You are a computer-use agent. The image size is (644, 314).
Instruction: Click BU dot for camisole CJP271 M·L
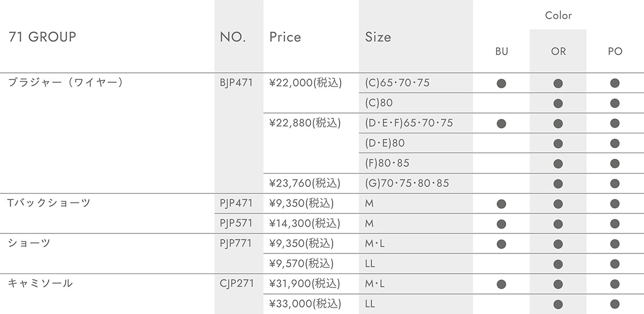click(x=501, y=284)
